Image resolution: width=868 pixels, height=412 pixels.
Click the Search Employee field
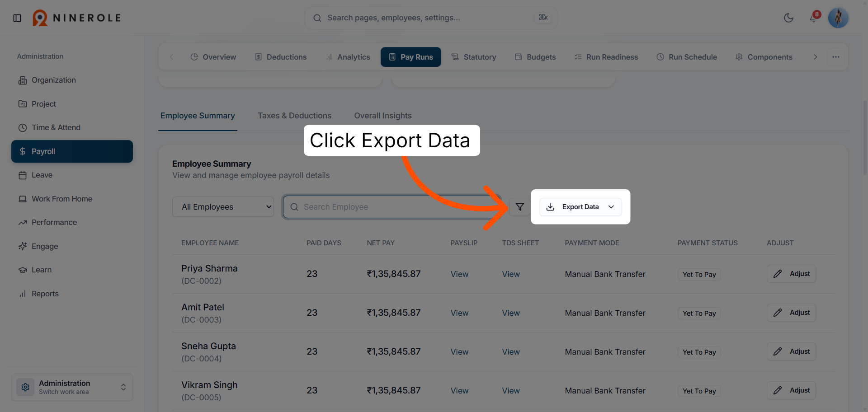(392, 207)
